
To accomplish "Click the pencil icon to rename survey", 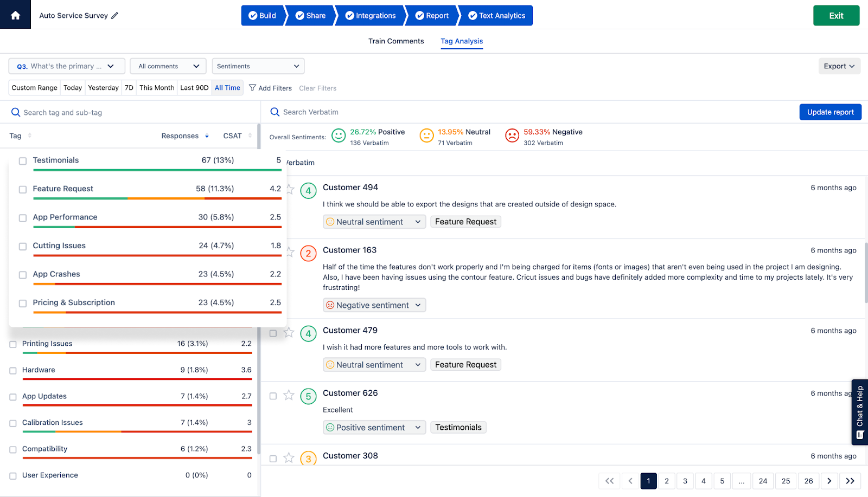I will coord(114,16).
